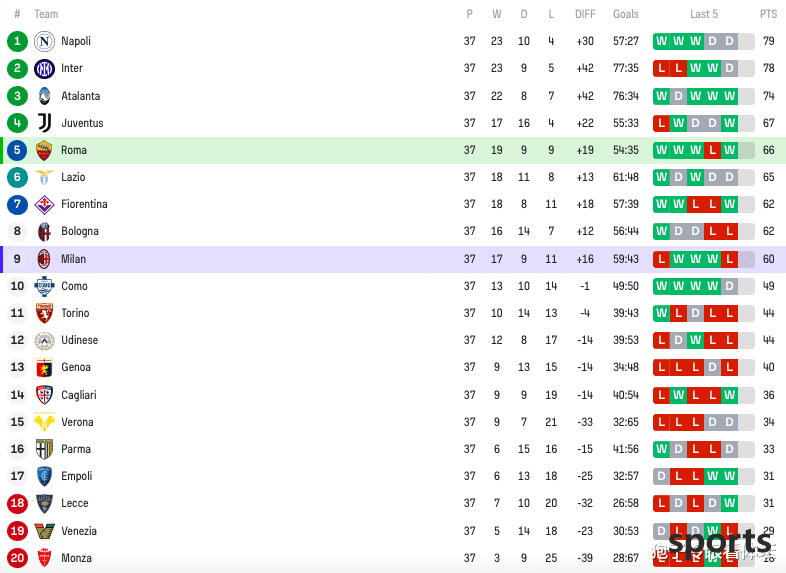Click the Bologna team name

tap(80, 231)
